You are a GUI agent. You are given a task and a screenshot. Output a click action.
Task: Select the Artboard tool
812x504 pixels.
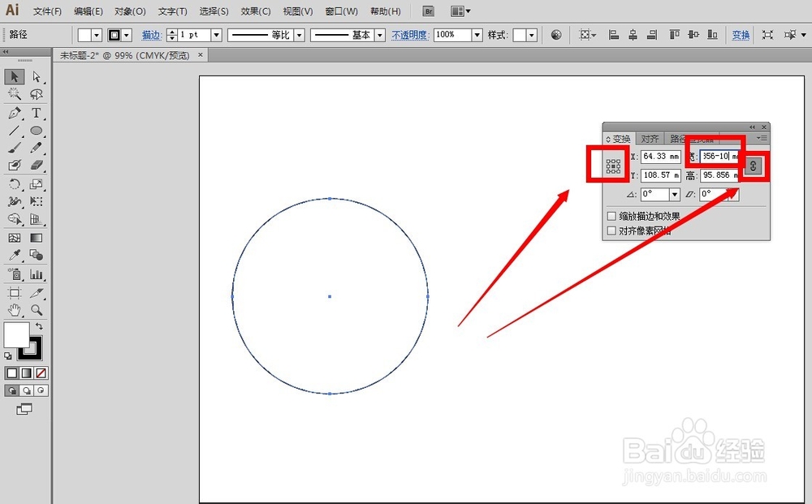15,293
